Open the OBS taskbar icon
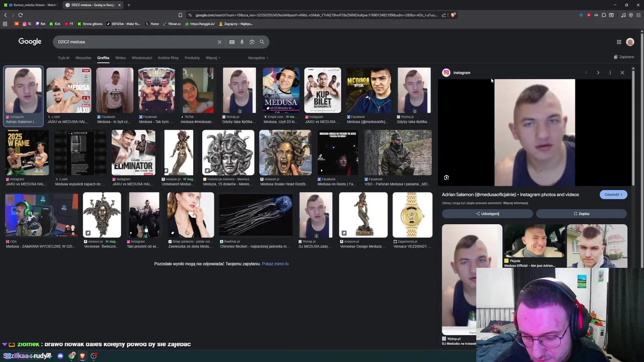 point(94,356)
